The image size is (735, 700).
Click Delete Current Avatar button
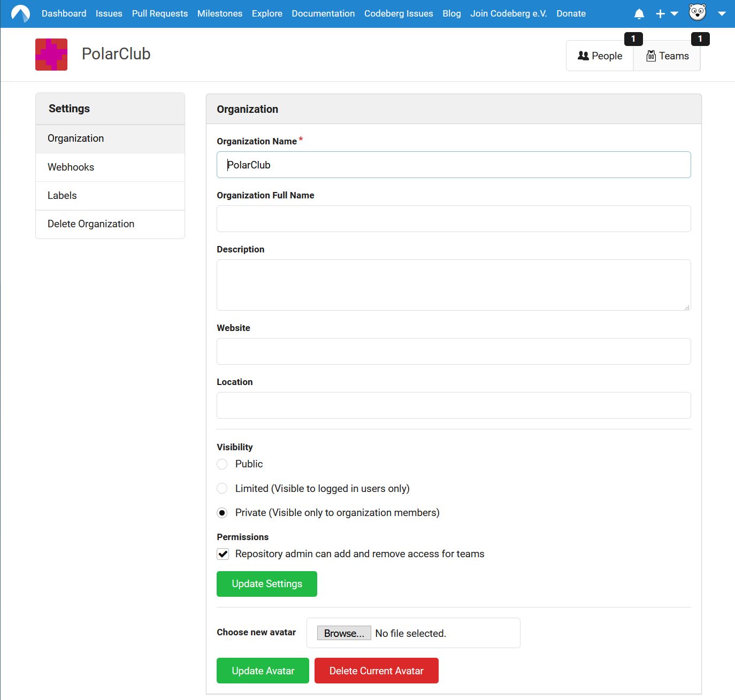(376, 671)
